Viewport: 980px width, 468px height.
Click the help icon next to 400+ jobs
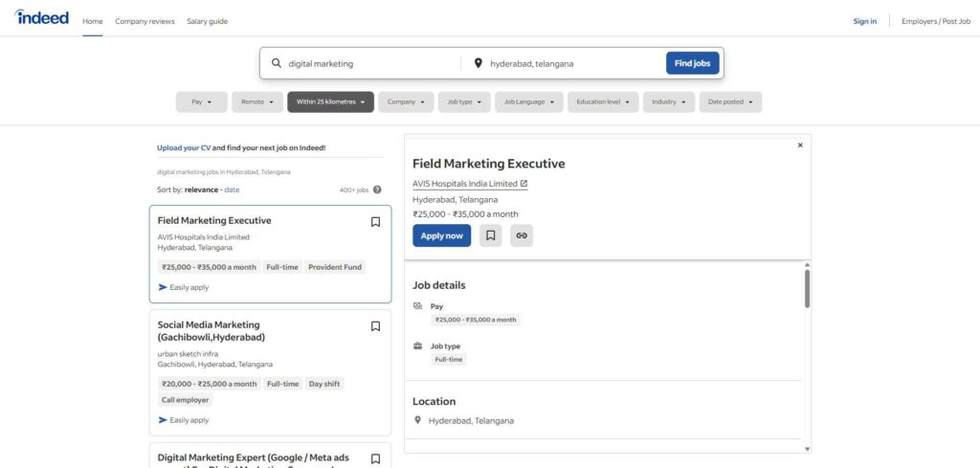[377, 189]
